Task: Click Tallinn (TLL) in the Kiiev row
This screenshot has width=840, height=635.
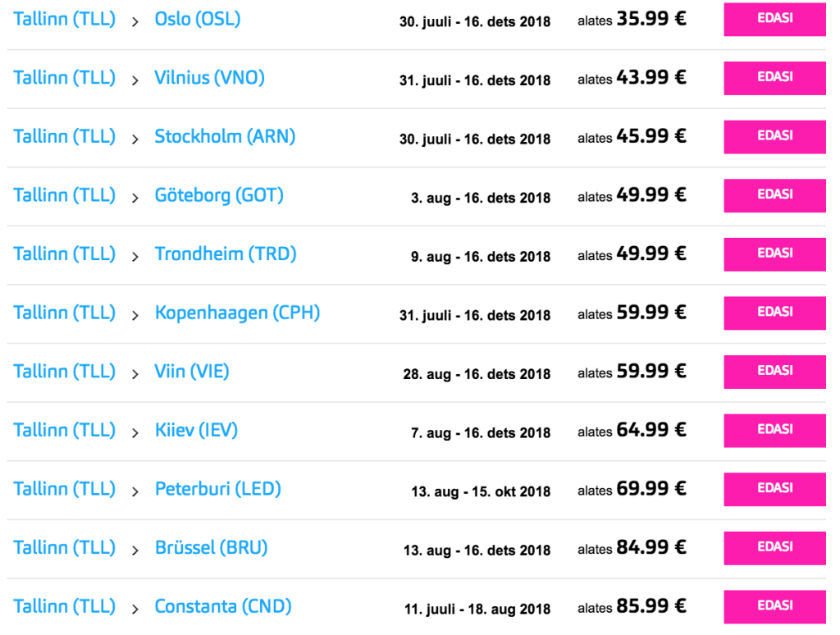Action: click(65, 431)
